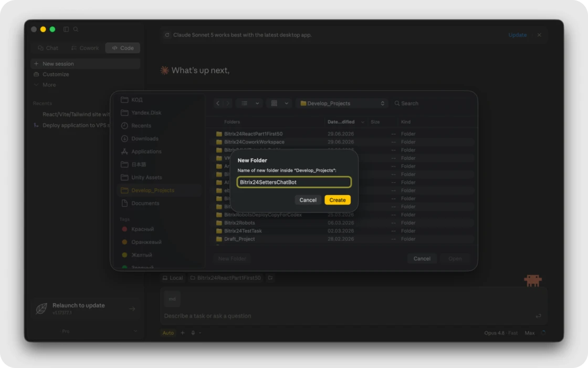588x368 pixels.
Task: Sort by the Kind column header
Action: pos(405,121)
